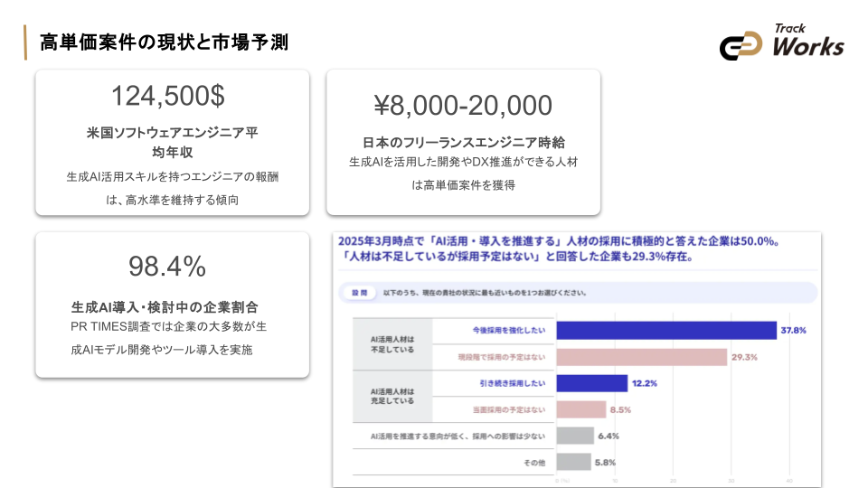Click the text は高単価案件を獲得
Viewport: 868px width, 488px height.
click(x=463, y=185)
